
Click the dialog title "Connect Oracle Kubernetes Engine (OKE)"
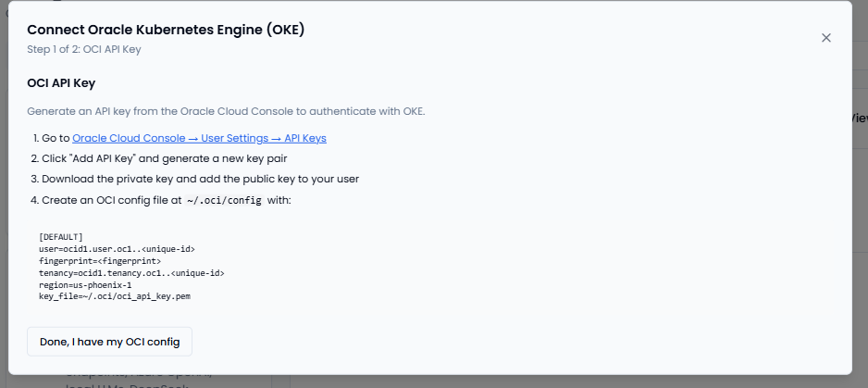(x=166, y=30)
